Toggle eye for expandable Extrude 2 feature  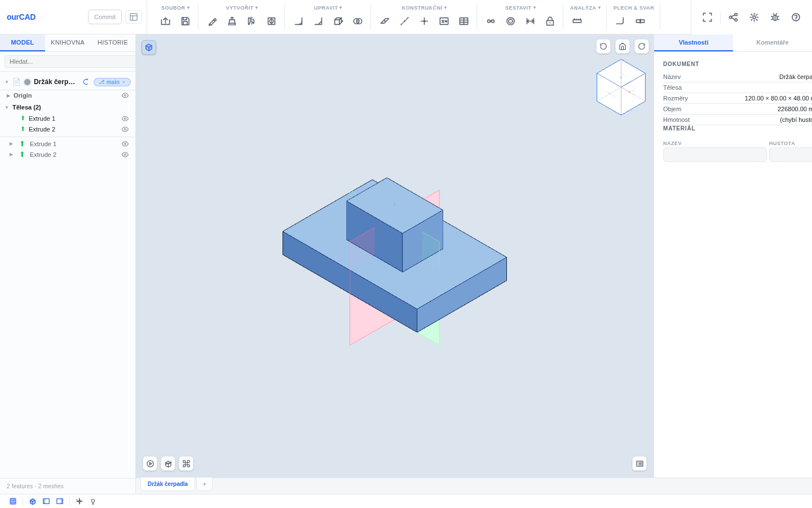(x=125, y=155)
